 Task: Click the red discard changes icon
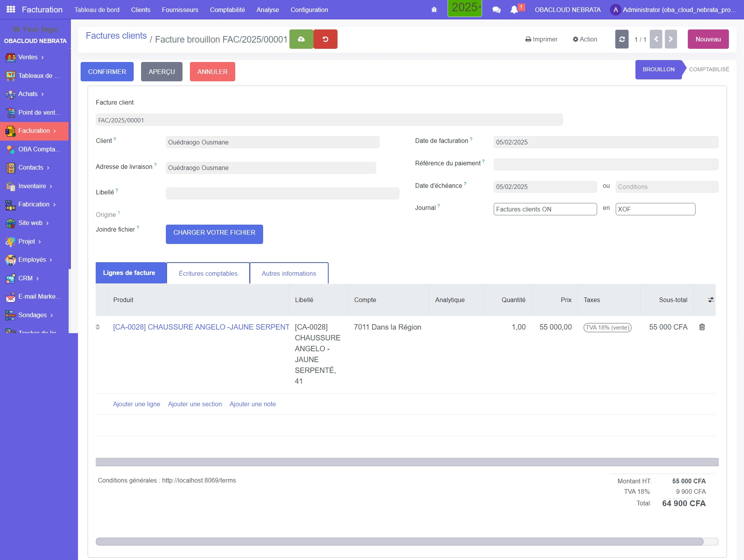(x=325, y=39)
